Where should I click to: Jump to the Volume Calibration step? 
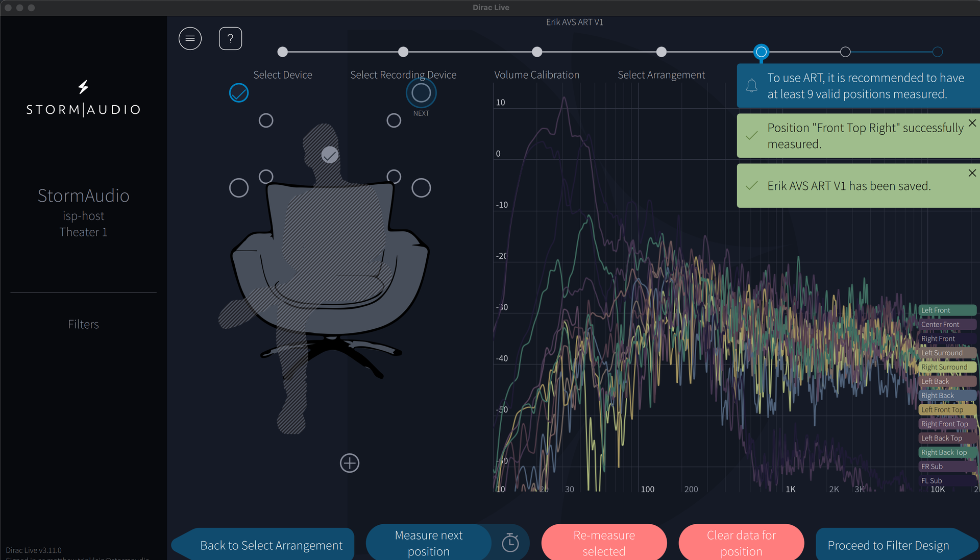536,52
